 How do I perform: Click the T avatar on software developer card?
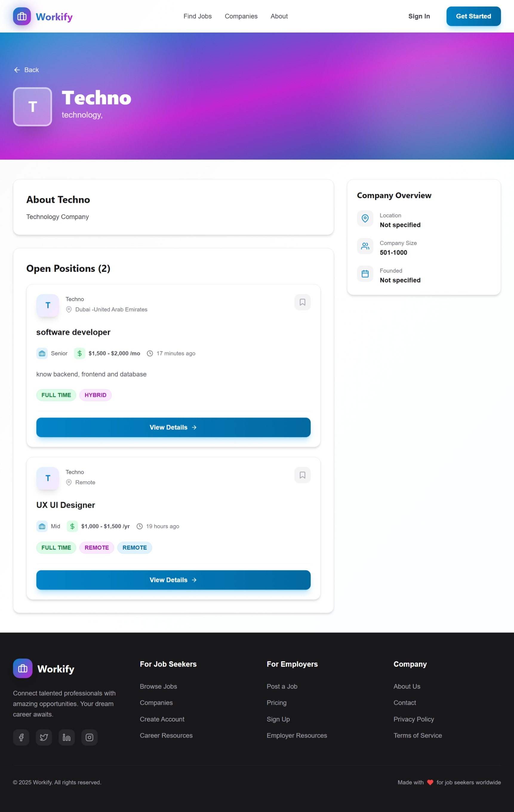[47, 305]
